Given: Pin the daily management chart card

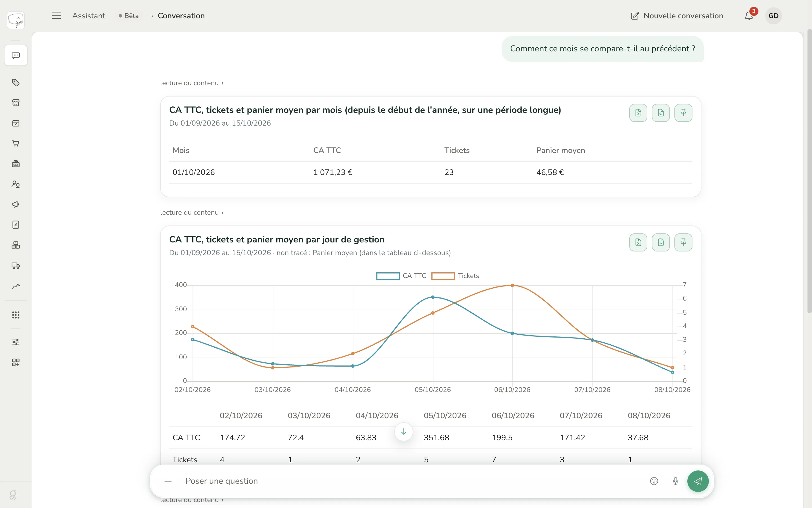Looking at the screenshot, I should (683, 242).
